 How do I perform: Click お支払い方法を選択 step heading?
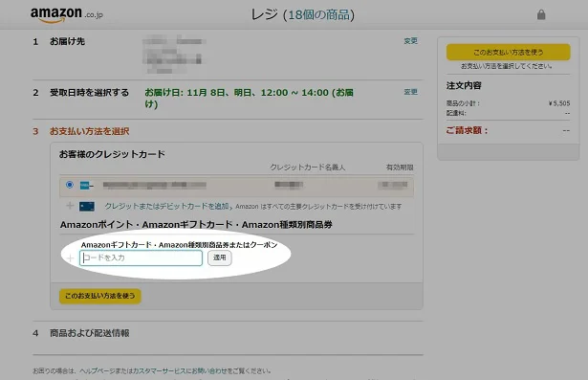[x=89, y=131]
